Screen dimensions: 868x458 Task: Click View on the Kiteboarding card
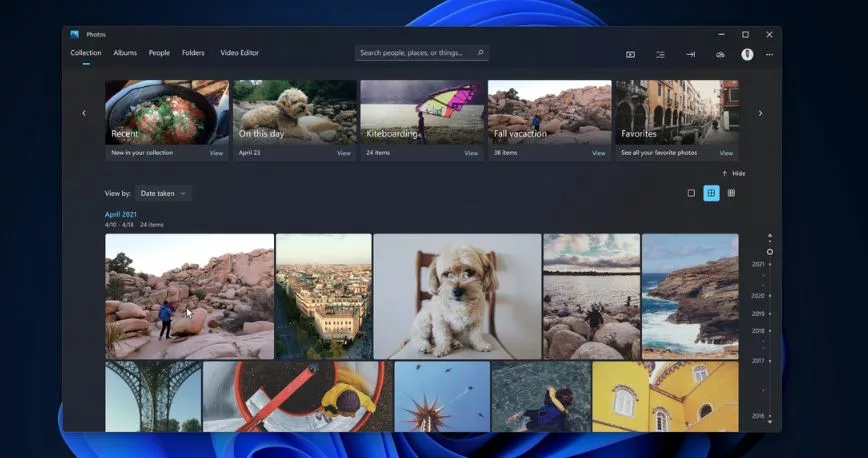click(471, 153)
